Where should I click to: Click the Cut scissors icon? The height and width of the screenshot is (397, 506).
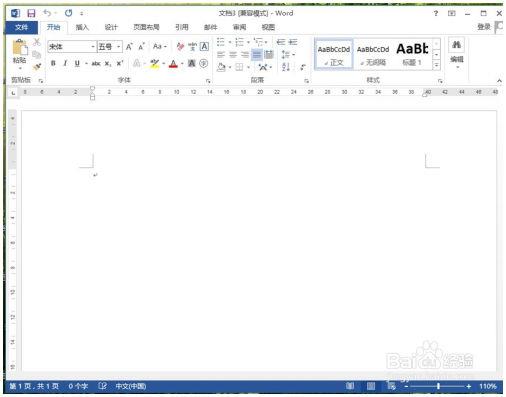(37, 42)
